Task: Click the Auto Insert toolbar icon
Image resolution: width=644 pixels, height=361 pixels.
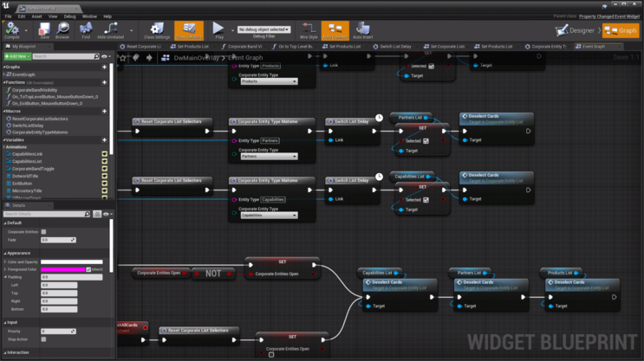Action: coord(362,29)
